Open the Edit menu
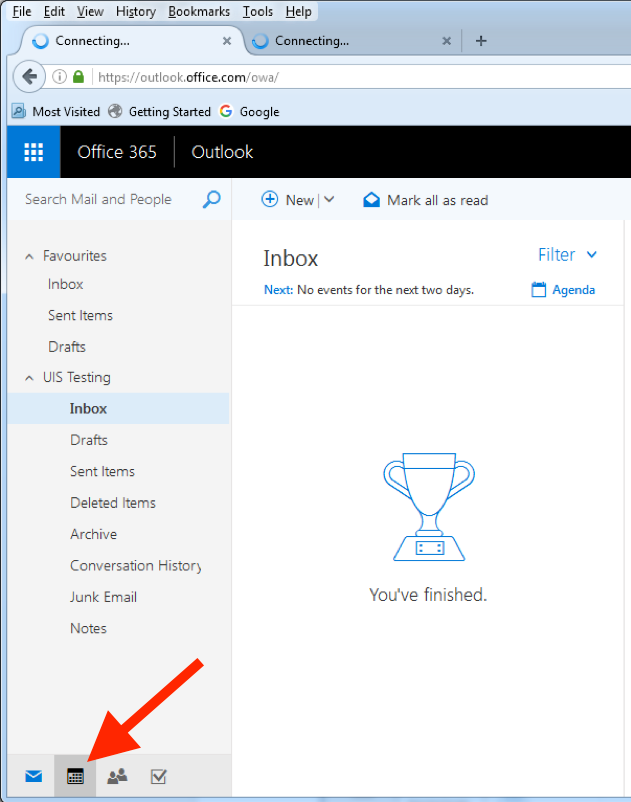Viewport: 631px width, 802px height. pyautogui.click(x=54, y=11)
